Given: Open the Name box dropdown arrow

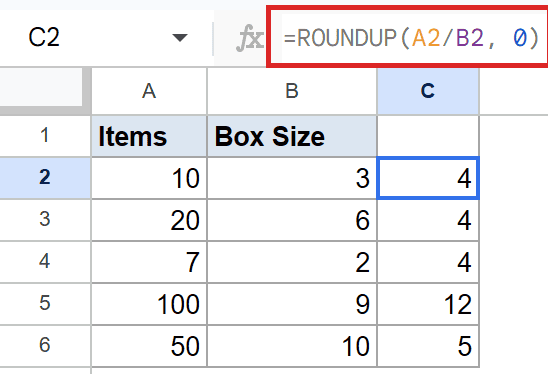Looking at the screenshot, I should tap(180, 37).
